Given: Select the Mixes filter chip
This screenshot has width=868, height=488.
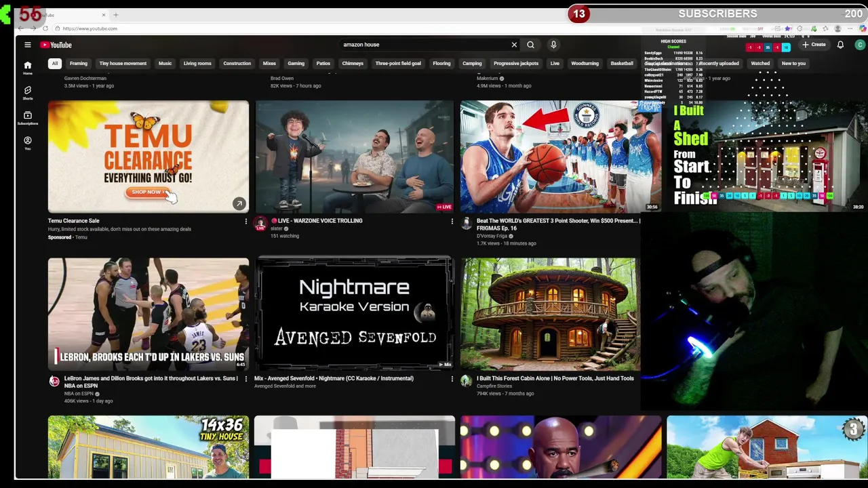Looking at the screenshot, I should (x=269, y=63).
